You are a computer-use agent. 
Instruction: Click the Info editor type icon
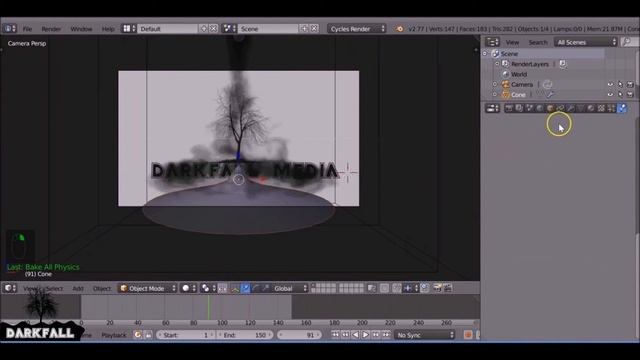tap(10, 29)
